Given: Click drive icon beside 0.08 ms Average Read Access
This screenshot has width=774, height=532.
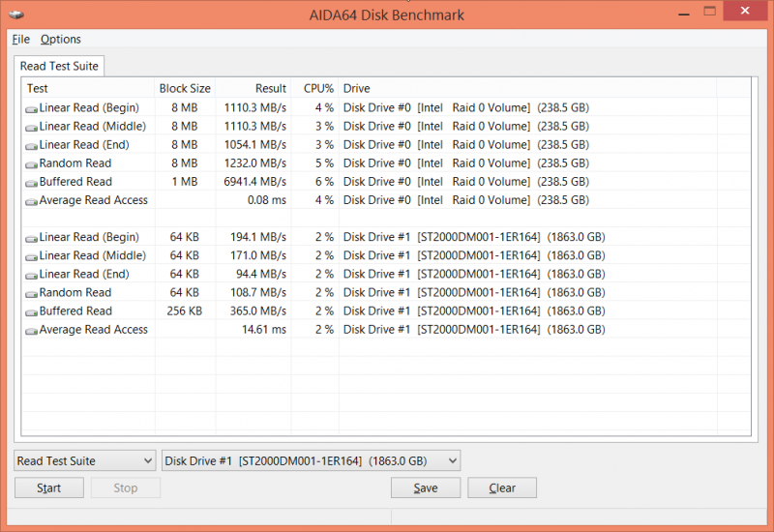Looking at the screenshot, I should pyautogui.click(x=32, y=200).
